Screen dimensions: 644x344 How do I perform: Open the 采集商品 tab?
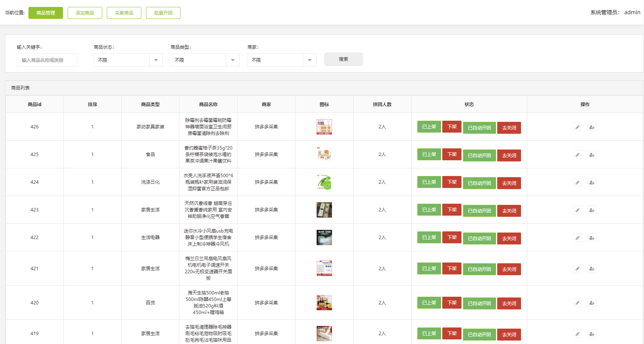pyautogui.click(x=124, y=13)
